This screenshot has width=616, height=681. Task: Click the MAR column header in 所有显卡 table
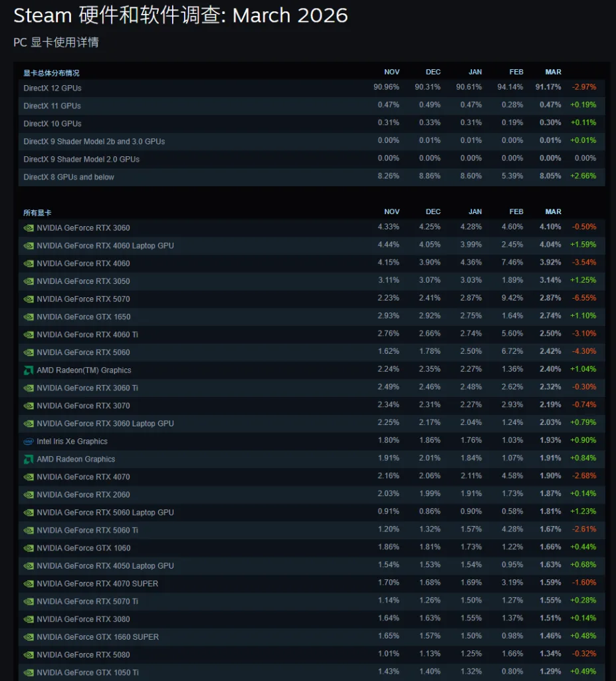(553, 211)
